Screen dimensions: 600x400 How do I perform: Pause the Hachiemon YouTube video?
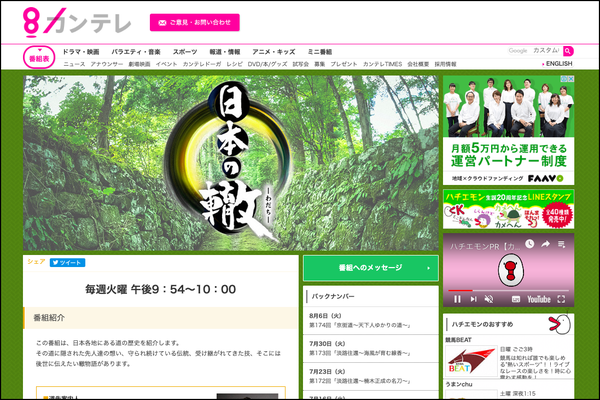point(457,298)
